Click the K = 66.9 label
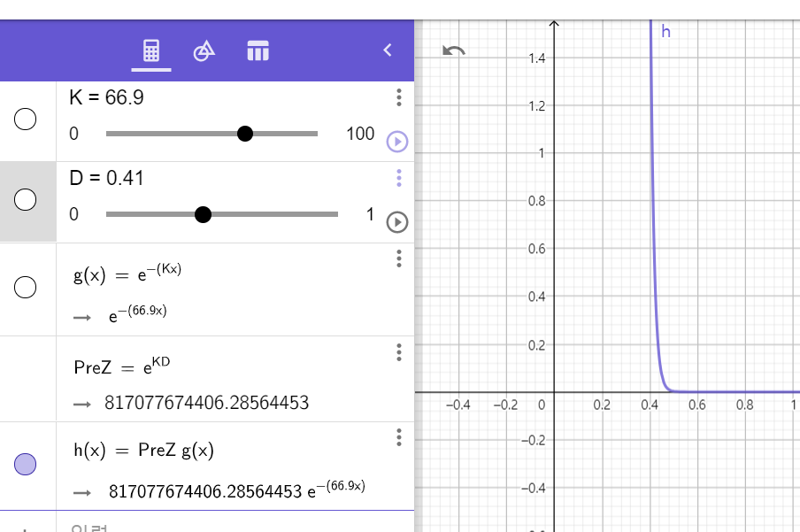Image resolution: width=800 pixels, height=532 pixels. 106,97
